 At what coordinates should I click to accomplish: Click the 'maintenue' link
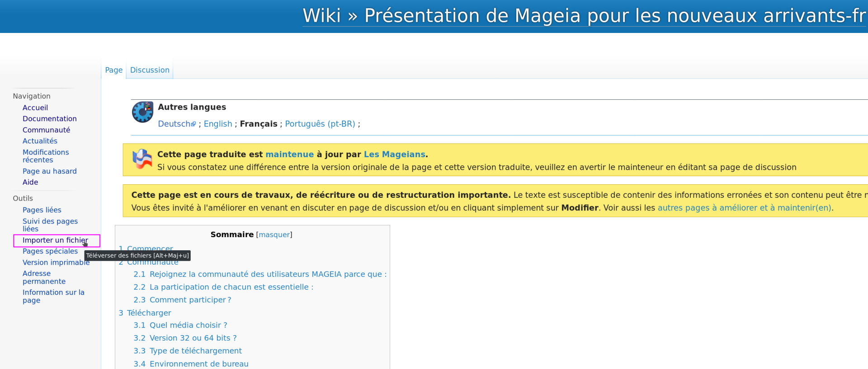pyautogui.click(x=289, y=154)
